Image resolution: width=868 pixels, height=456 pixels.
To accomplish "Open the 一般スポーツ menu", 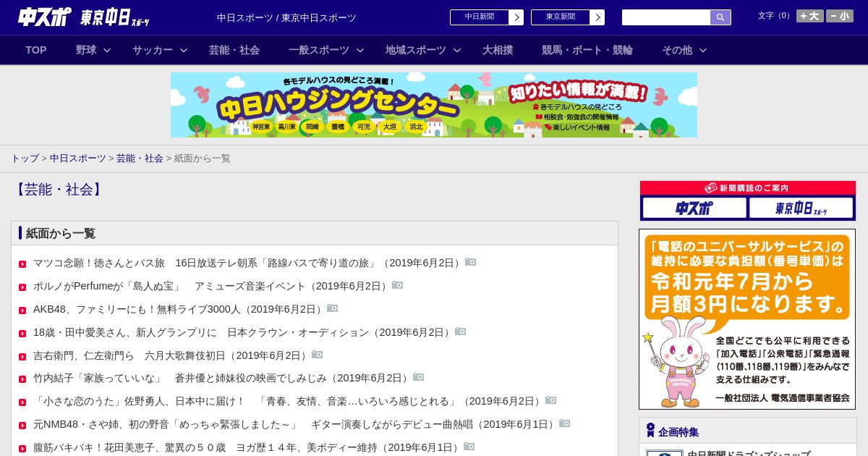I will (x=319, y=50).
